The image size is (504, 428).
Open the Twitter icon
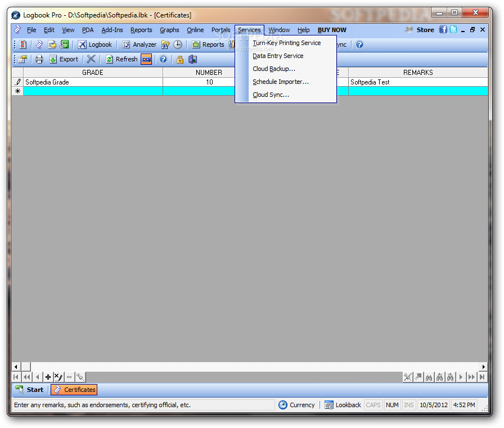point(453,30)
